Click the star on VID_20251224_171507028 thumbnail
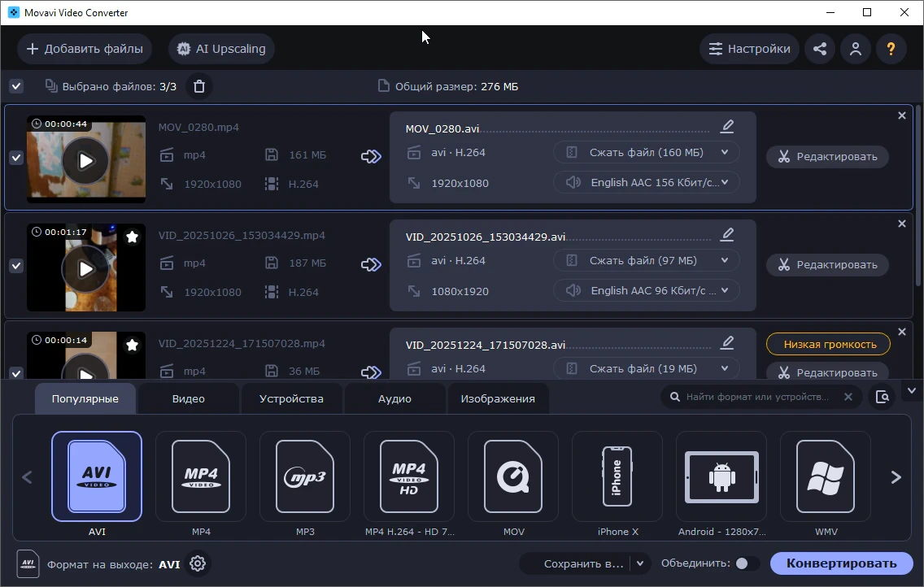This screenshot has width=924, height=587. click(x=132, y=345)
